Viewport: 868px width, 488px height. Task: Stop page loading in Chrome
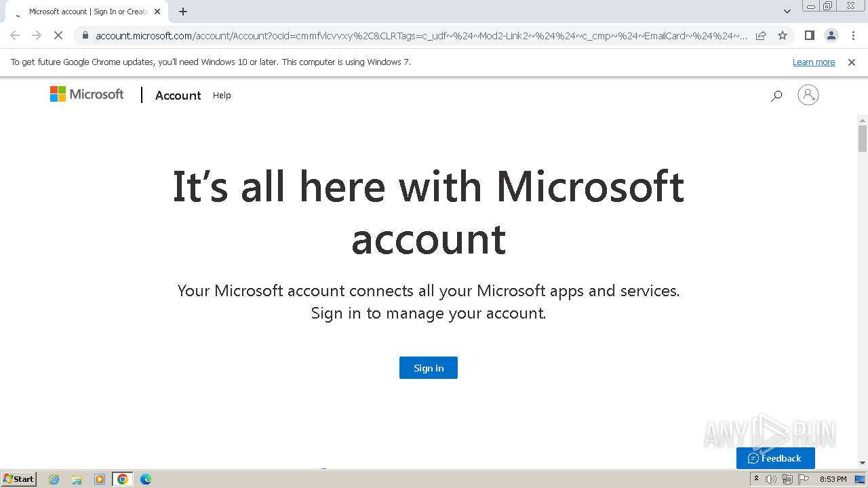(58, 35)
